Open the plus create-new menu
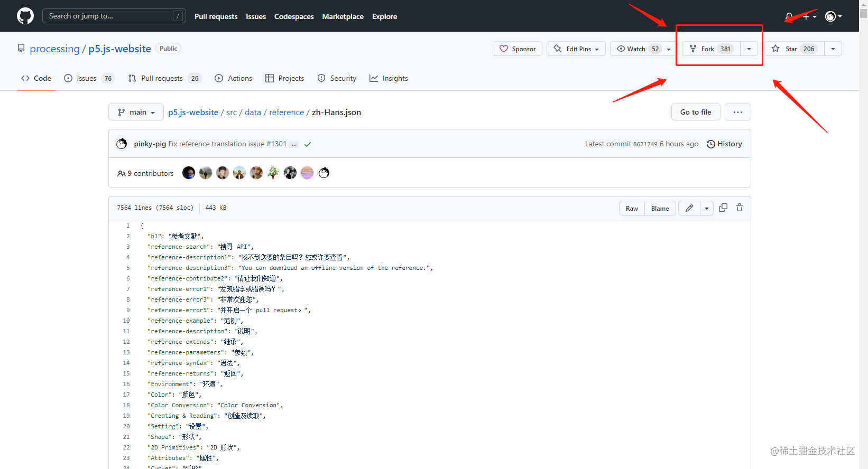 [x=809, y=16]
